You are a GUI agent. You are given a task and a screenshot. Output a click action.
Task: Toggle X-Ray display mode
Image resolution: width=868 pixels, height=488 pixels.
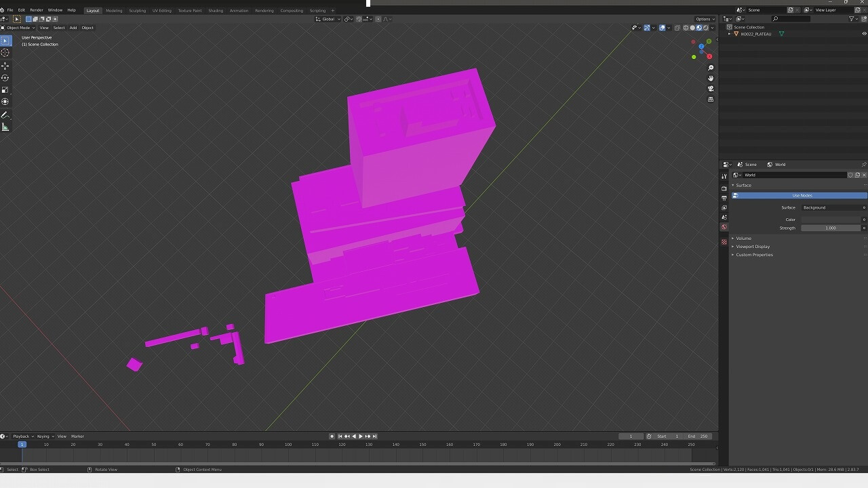pyautogui.click(x=677, y=28)
